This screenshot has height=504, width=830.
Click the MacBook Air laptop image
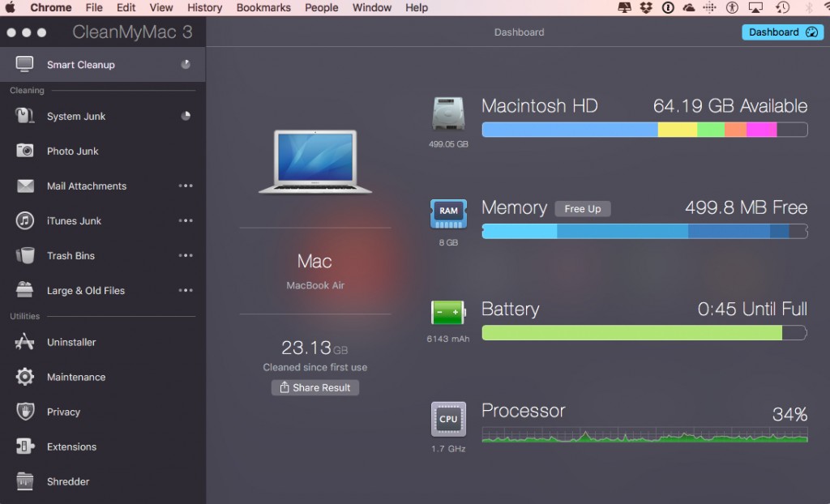[315, 161]
